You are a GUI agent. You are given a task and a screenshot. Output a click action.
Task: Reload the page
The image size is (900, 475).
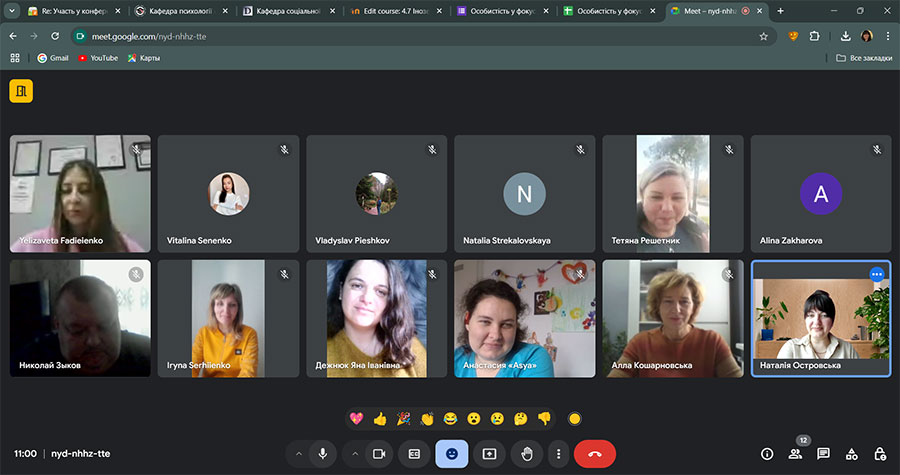[55, 36]
